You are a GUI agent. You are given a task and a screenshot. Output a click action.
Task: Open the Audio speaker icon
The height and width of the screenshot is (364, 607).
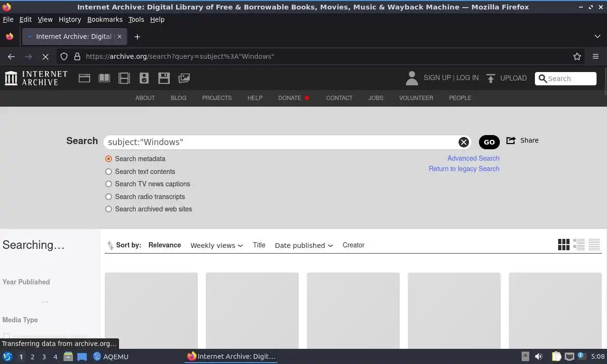click(x=144, y=78)
